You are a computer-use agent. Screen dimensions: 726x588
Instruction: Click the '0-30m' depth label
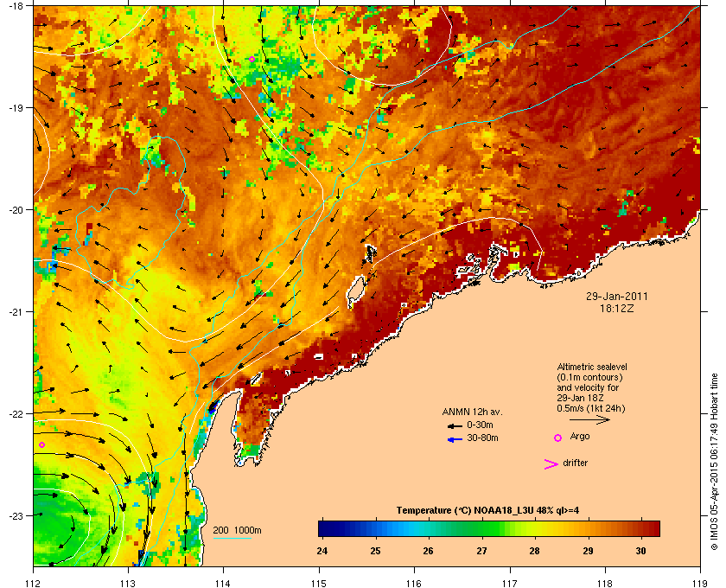(x=480, y=425)
